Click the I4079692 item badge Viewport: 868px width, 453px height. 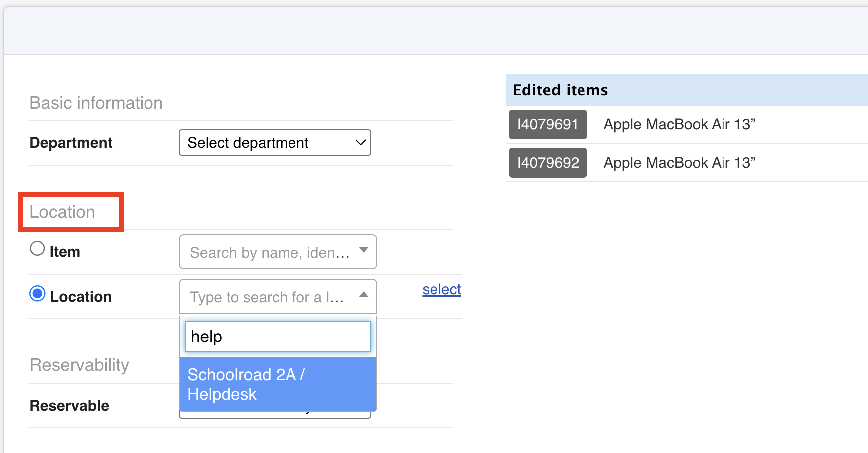548,163
